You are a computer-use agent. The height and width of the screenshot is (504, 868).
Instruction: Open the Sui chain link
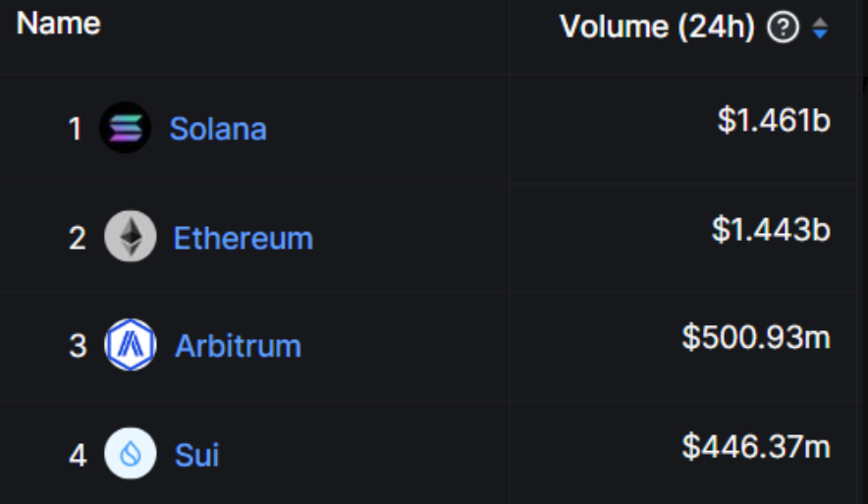196,455
